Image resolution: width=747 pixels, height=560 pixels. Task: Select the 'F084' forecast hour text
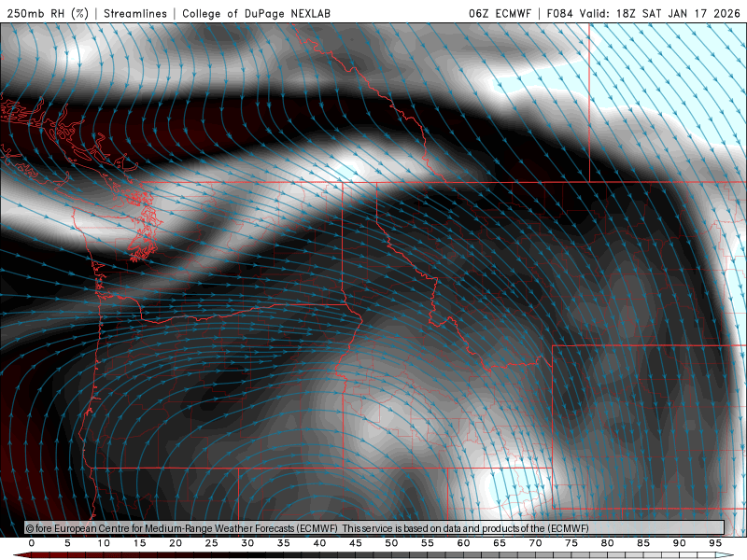click(x=559, y=13)
